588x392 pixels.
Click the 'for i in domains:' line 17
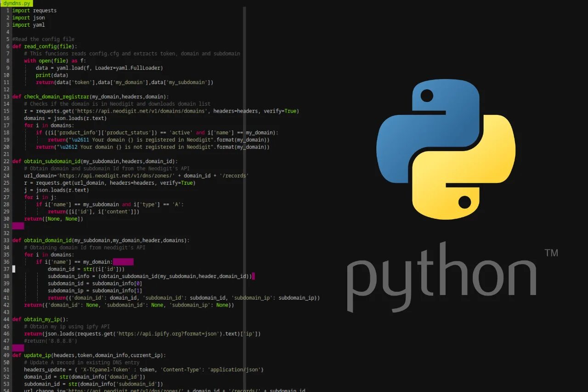pyautogui.click(x=49, y=125)
